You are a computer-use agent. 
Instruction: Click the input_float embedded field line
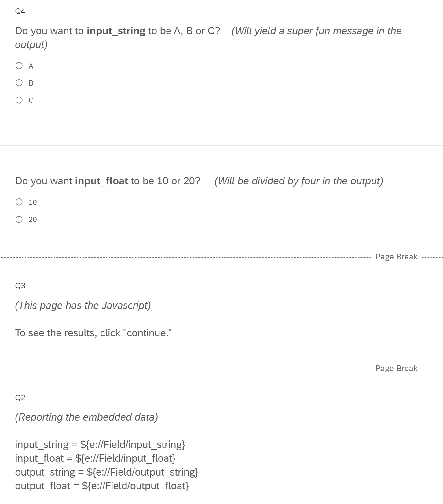click(95, 458)
